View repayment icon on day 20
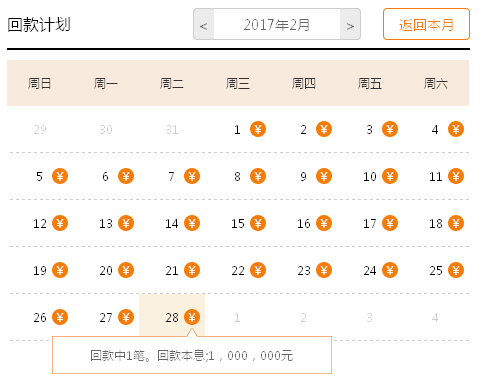The height and width of the screenshot is (385, 481). (126, 270)
